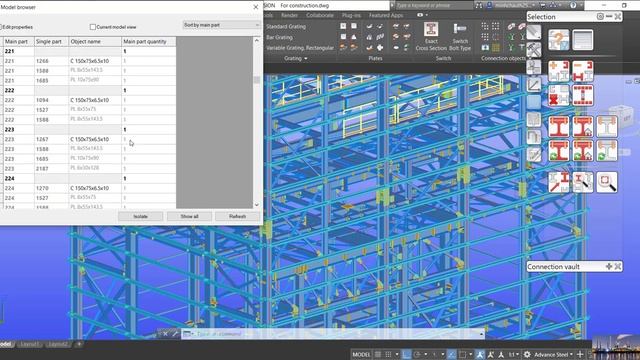Open the Featured Apps ribbon tab
This screenshot has width=640, height=360.
coord(386,15)
